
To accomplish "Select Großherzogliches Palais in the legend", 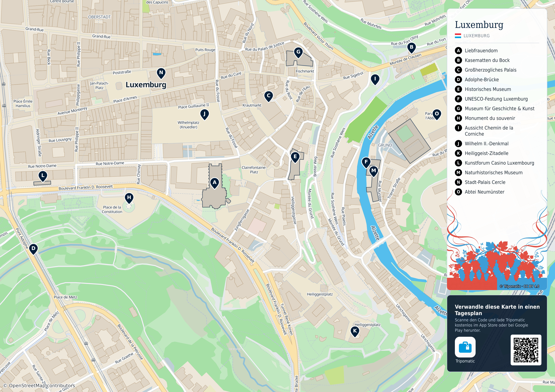I will 490,70.
